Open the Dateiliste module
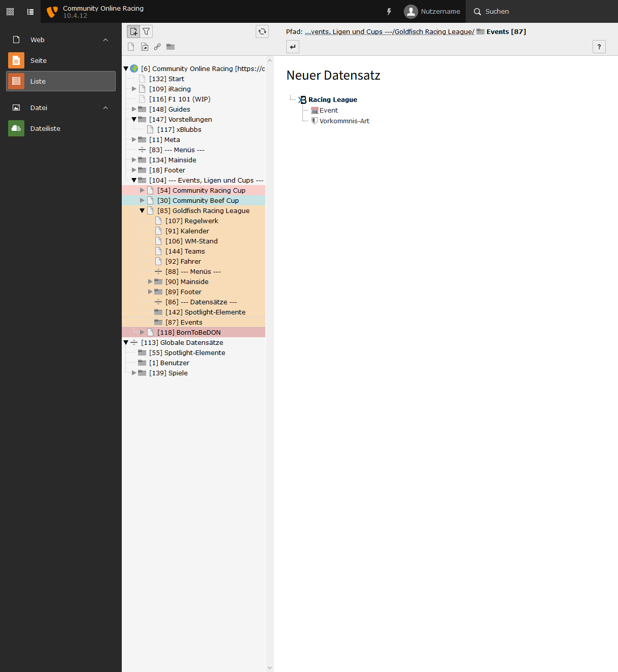Image resolution: width=618 pixels, height=672 pixels. [x=61, y=128]
